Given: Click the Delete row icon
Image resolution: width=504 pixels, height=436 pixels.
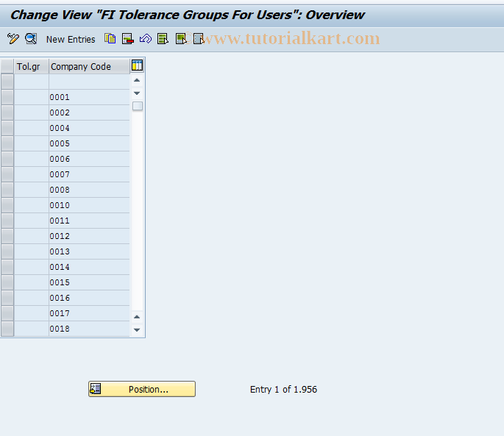Looking at the screenshot, I should point(127,39).
